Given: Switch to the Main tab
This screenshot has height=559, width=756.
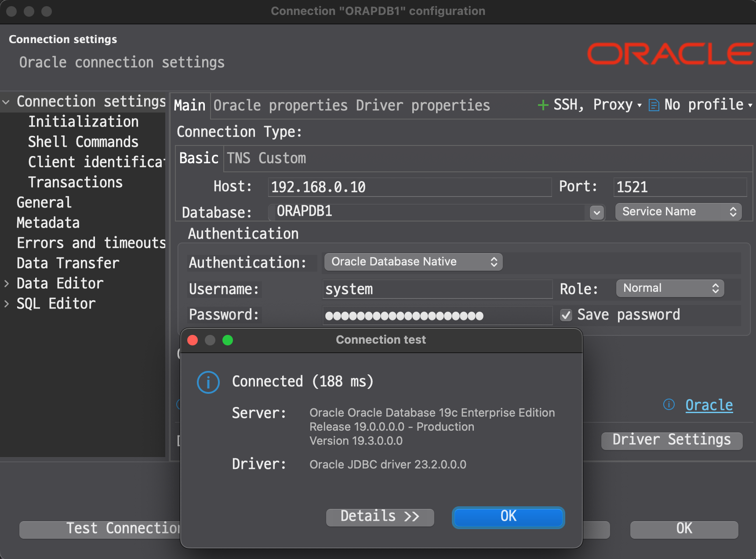Looking at the screenshot, I should click(x=190, y=105).
